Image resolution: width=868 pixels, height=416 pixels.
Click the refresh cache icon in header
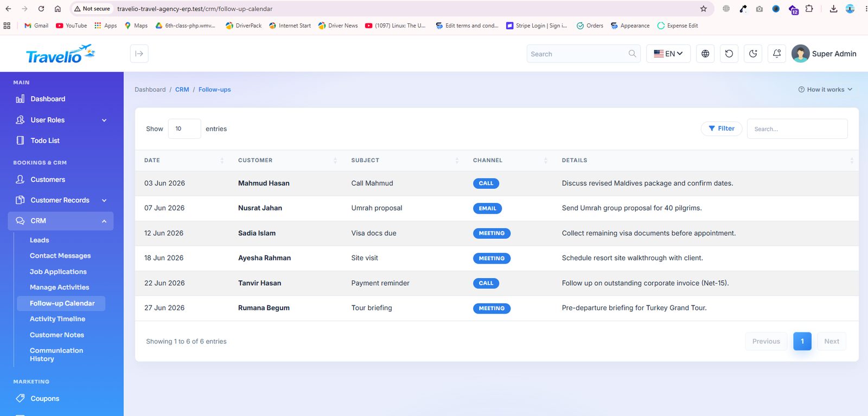729,54
